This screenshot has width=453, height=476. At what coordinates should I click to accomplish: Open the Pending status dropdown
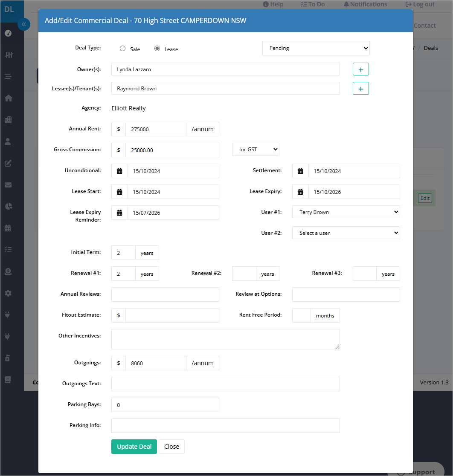pyautogui.click(x=316, y=48)
